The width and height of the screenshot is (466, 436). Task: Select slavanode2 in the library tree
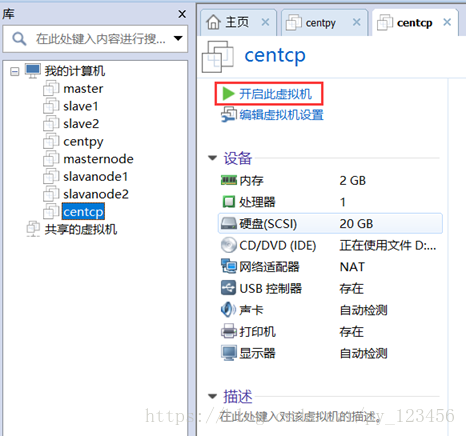pyautogui.click(x=96, y=194)
